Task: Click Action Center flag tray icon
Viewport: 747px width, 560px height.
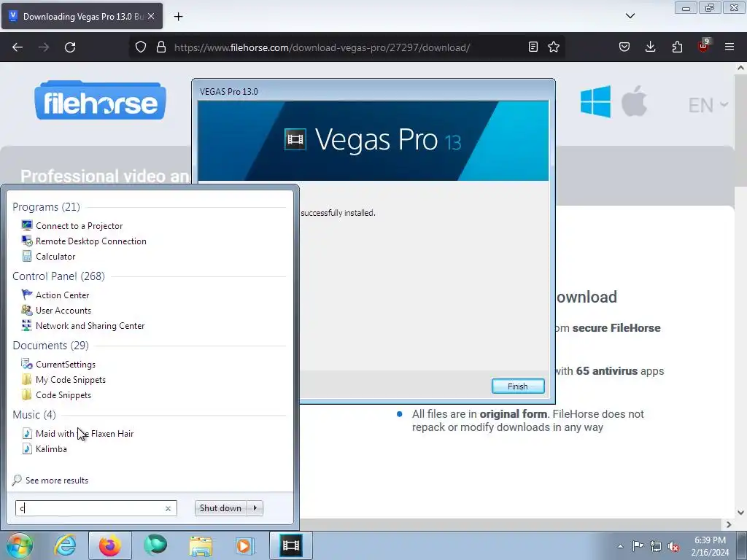Action: [638, 546]
